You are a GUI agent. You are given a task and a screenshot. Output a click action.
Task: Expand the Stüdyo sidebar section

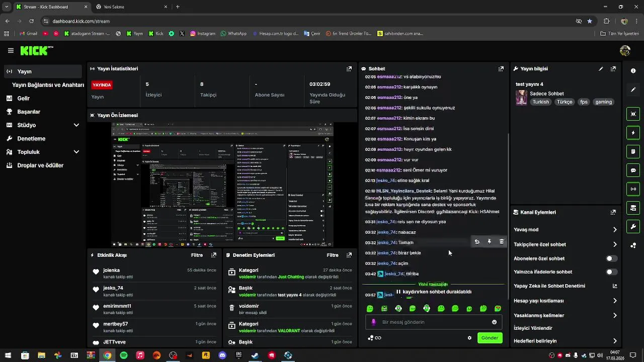(x=44, y=125)
